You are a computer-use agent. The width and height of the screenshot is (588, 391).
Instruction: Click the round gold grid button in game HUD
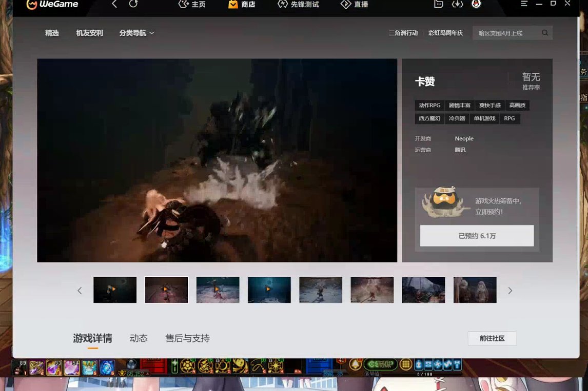(x=405, y=364)
